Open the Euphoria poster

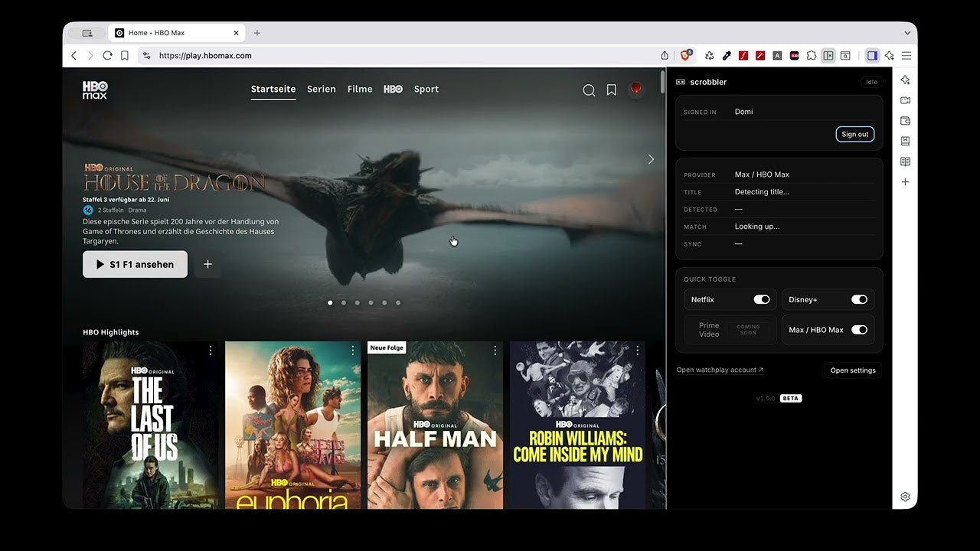pyautogui.click(x=293, y=425)
